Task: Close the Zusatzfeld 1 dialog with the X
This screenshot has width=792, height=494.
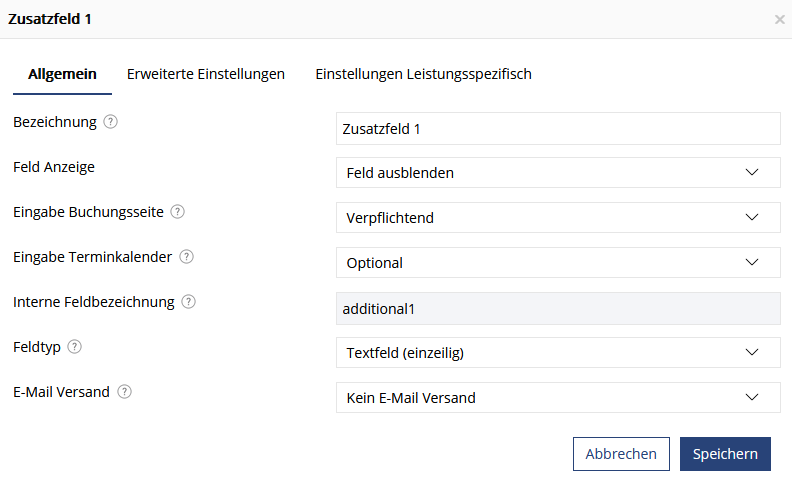Action: (x=779, y=19)
